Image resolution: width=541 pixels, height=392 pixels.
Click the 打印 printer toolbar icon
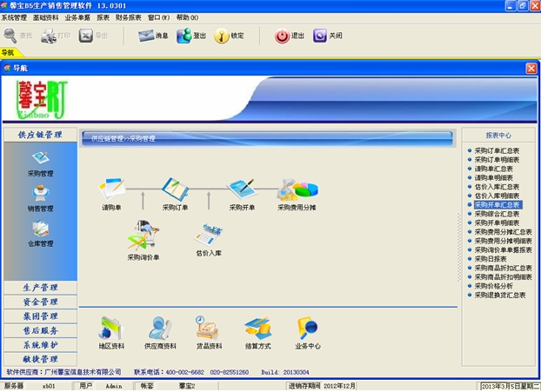[49, 36]
